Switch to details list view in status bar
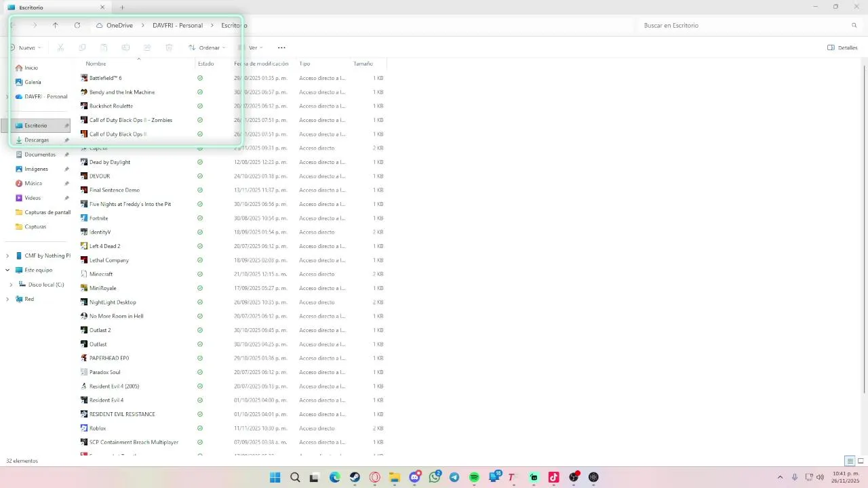This screenshot has height=488, width=868. pos(850,461)
